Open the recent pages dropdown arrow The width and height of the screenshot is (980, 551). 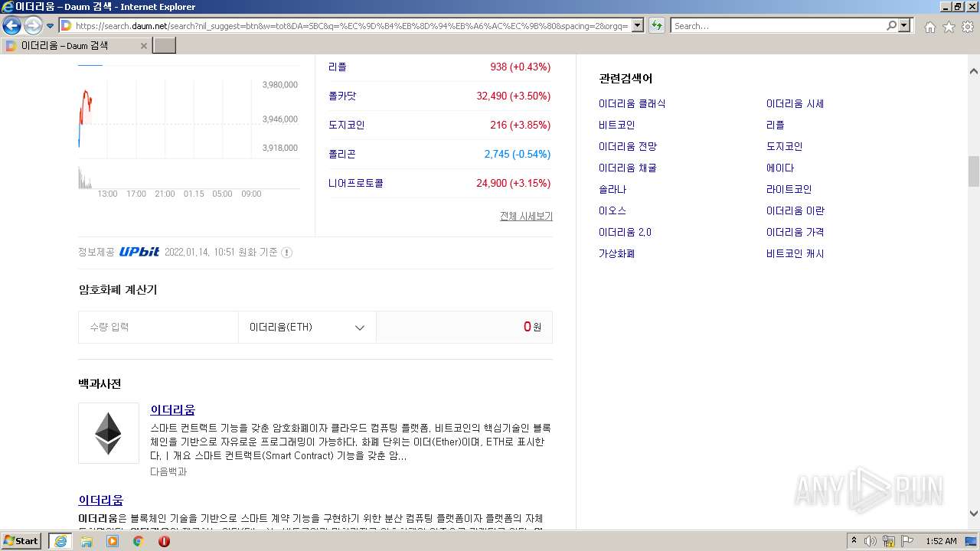[x=50, y=26]
